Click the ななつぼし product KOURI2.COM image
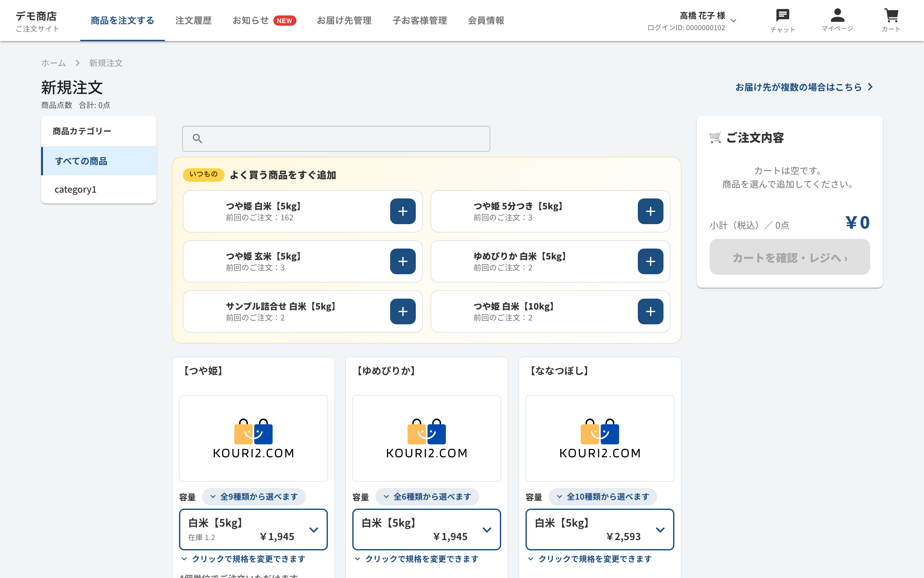This screenshot has width=924, height=578. (x=599, y=438)
